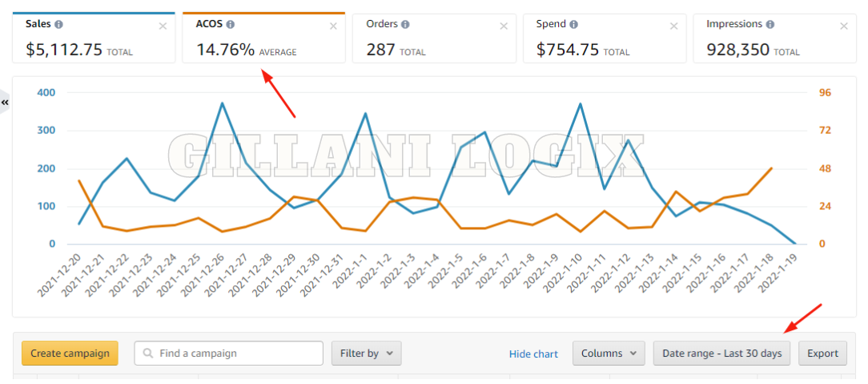The height and width of the screenshot is (384, 868).
Task: Open the Orders metric info icon
Action: coord(405,24)
